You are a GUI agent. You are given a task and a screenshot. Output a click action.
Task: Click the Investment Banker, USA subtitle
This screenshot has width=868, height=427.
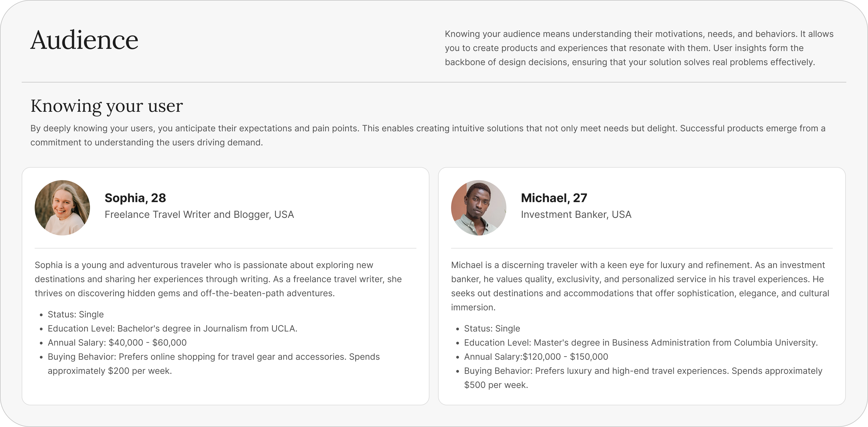[x=576, y=215]
